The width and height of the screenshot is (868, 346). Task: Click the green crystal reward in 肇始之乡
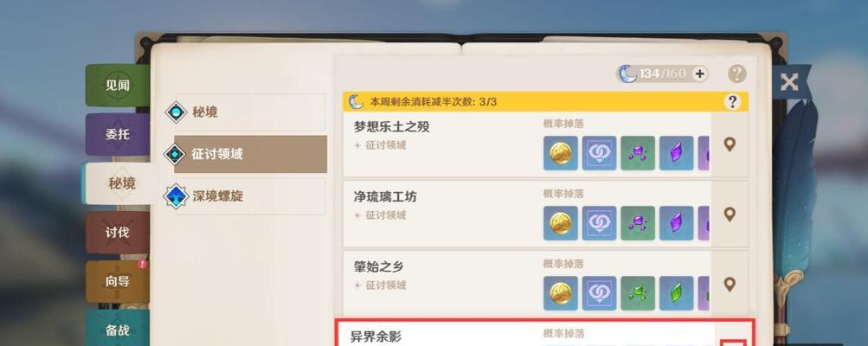(676, 293)
